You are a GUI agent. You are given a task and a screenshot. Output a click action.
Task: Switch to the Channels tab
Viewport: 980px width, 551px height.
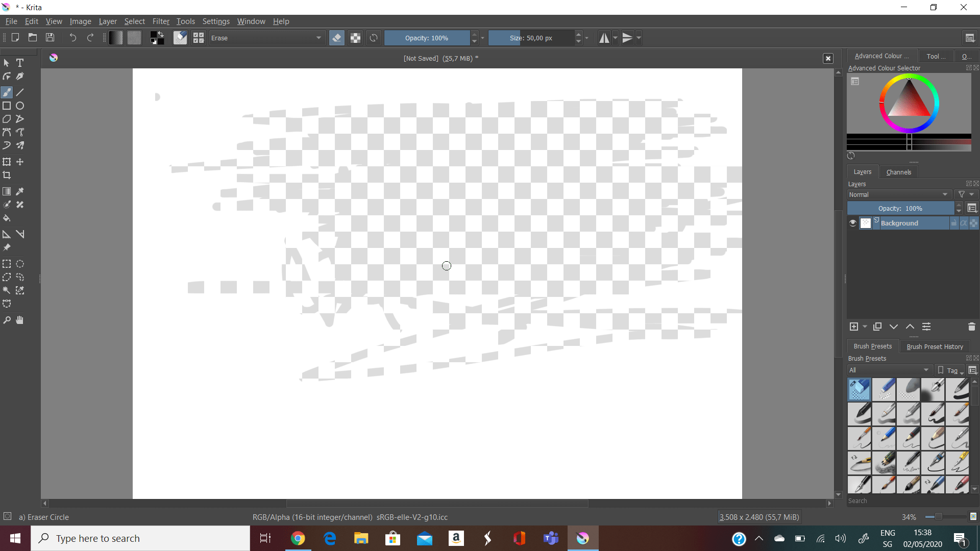tap(898, 172)
